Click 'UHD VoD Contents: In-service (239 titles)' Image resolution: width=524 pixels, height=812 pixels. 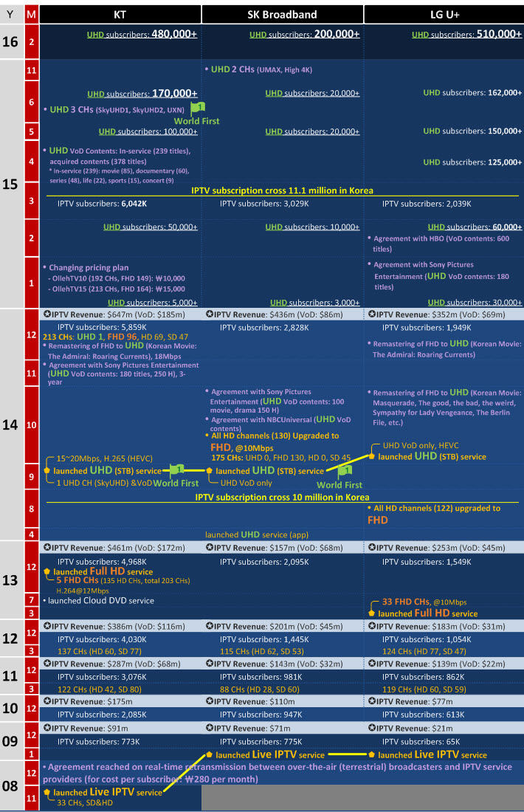click(x=117, y=151)
